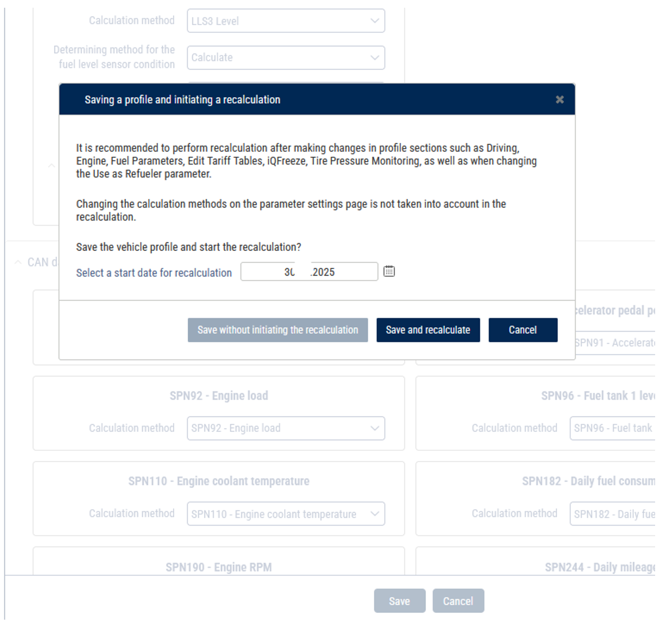Viewport: 672px width, 624px height.
Task: Open SPN96 - Fuel tank dropdown
Action: [613, 428]
